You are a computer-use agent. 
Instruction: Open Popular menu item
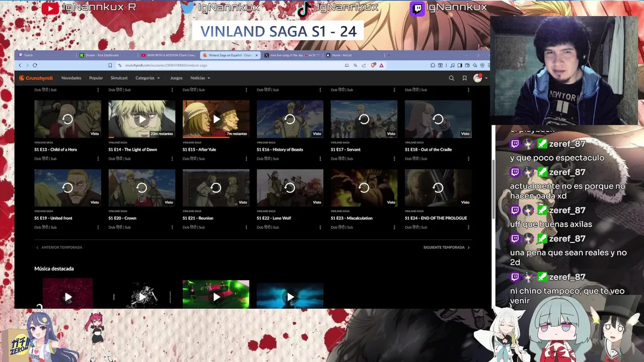click(96, 78)
